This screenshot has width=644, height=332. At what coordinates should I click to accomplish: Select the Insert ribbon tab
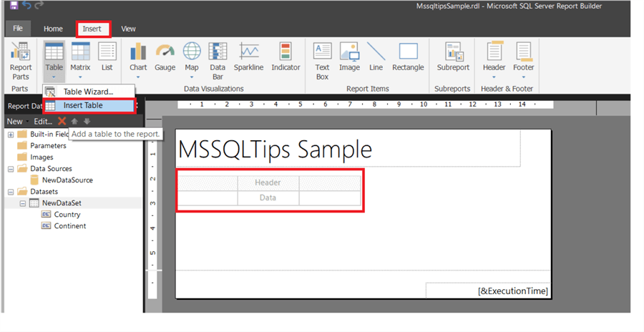click(92, 29)
